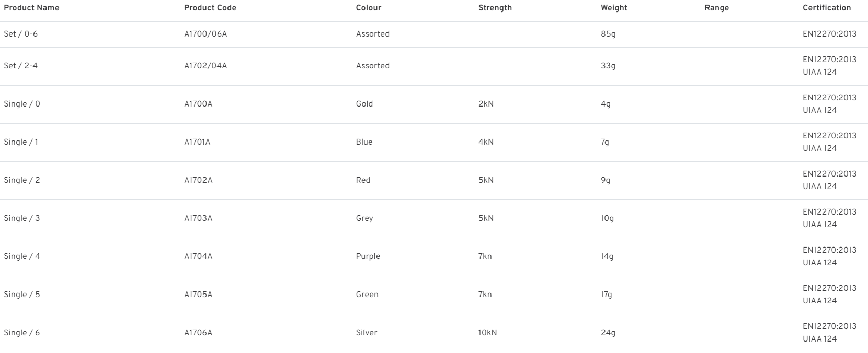Click the Weight column header
This screenshot has height=353, width=868.
(x=614, y=8)
